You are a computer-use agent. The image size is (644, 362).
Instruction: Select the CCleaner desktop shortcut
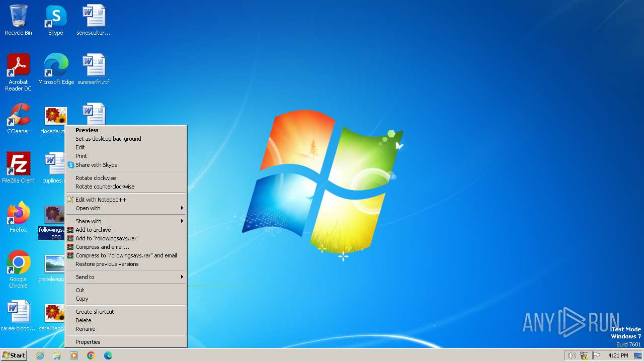coord(18,119)
